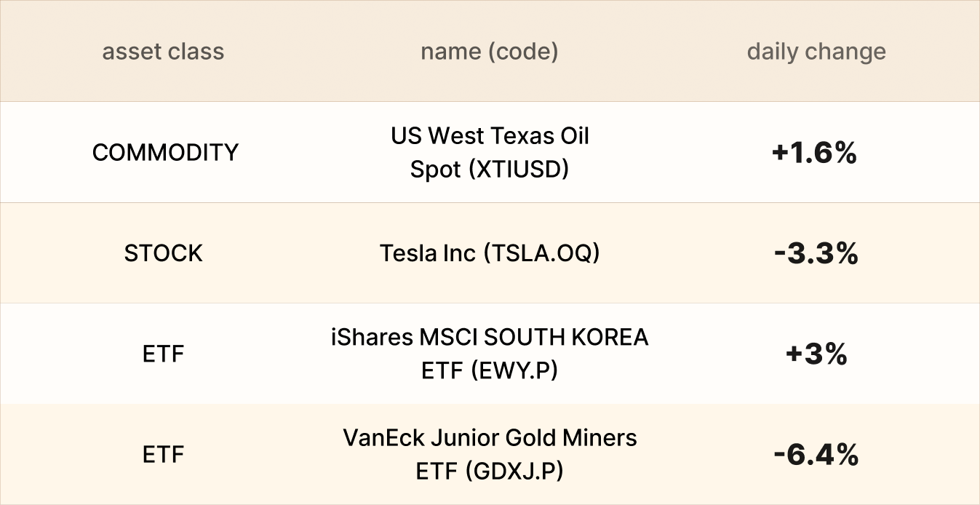Select the +3% daily change value
This screenshot has width=980, height=505.
coord(816,354)
